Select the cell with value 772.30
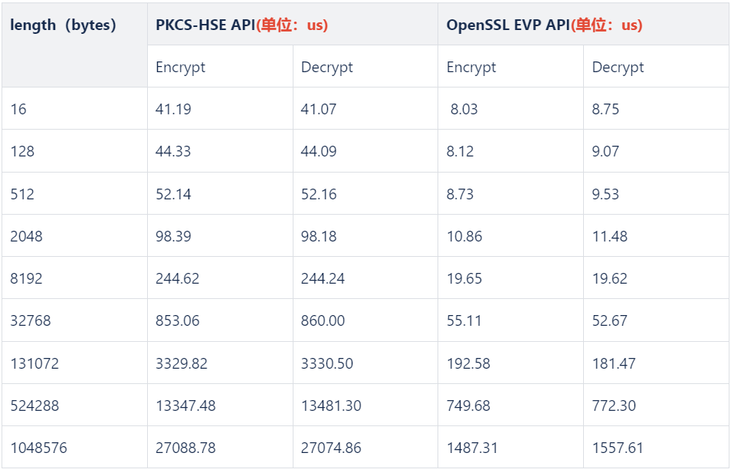Image resolution: width=731 pixels, height=470 pixels. (656, 405)
